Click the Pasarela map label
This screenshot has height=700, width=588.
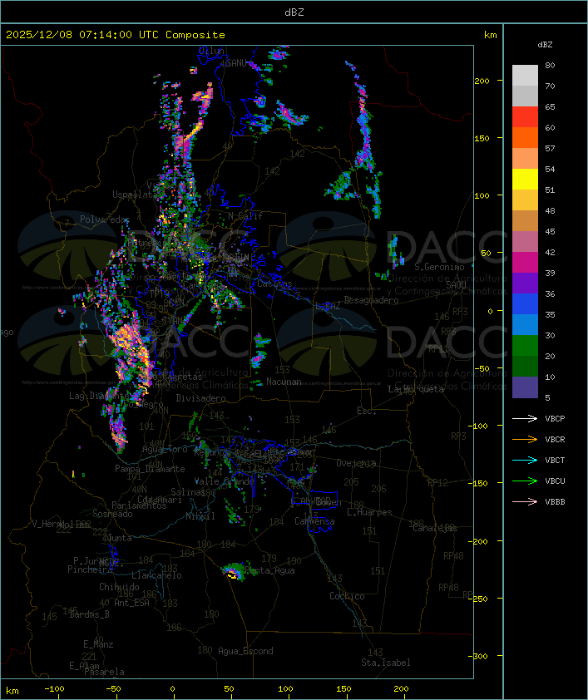(104, 672)
